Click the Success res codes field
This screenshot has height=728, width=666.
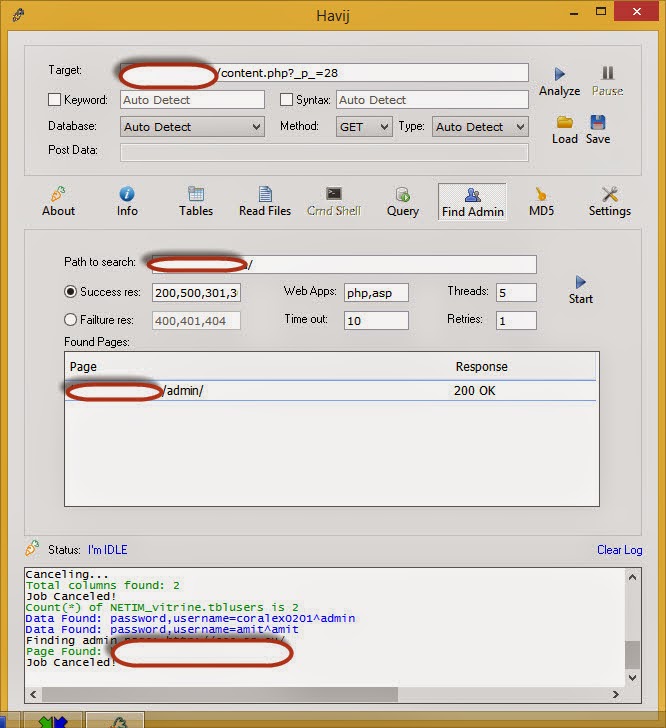pos(196,292)
